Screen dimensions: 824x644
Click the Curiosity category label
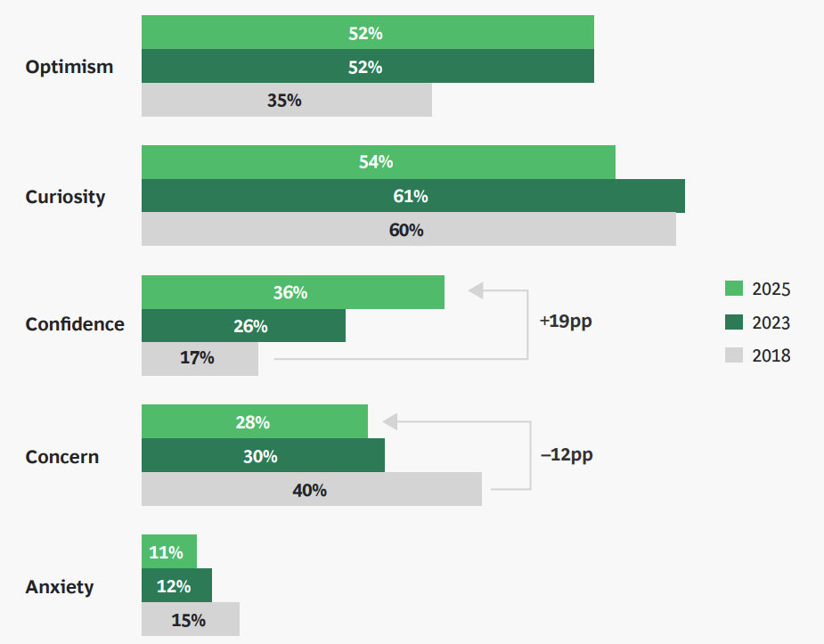tap(65, 197)
